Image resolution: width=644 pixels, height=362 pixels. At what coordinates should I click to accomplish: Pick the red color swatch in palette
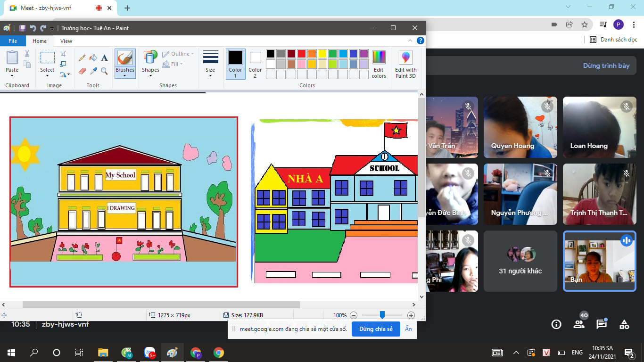coord(302,54)
